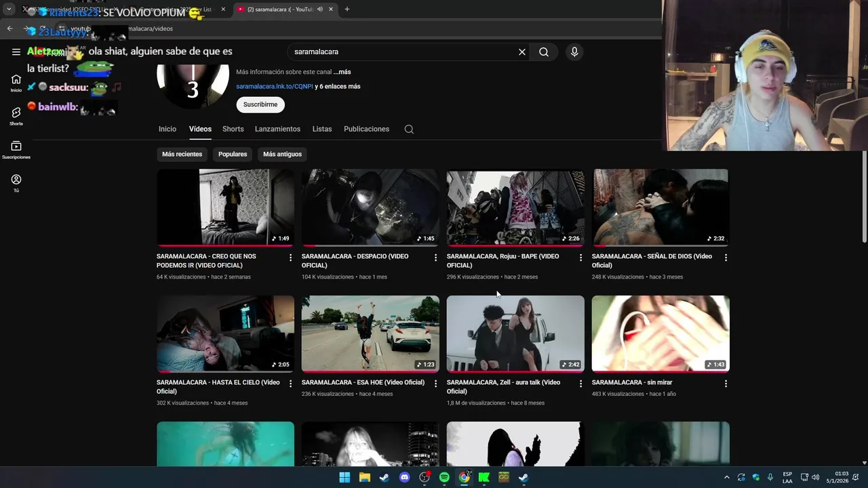This screenshot has height=488, width=868.
Task: Expand the browser tab search dropdown
Action: pyautogui.click(x=9, y=9)
